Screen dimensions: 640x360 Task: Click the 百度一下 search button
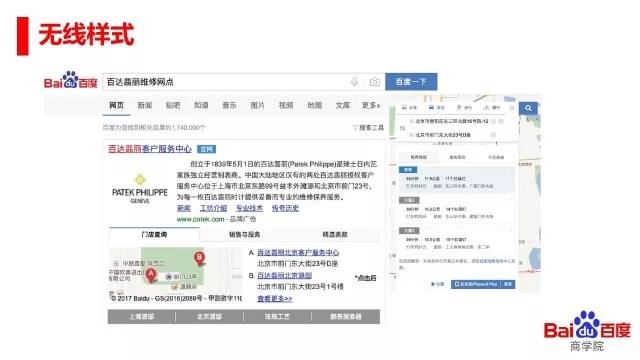pos(411,82)
